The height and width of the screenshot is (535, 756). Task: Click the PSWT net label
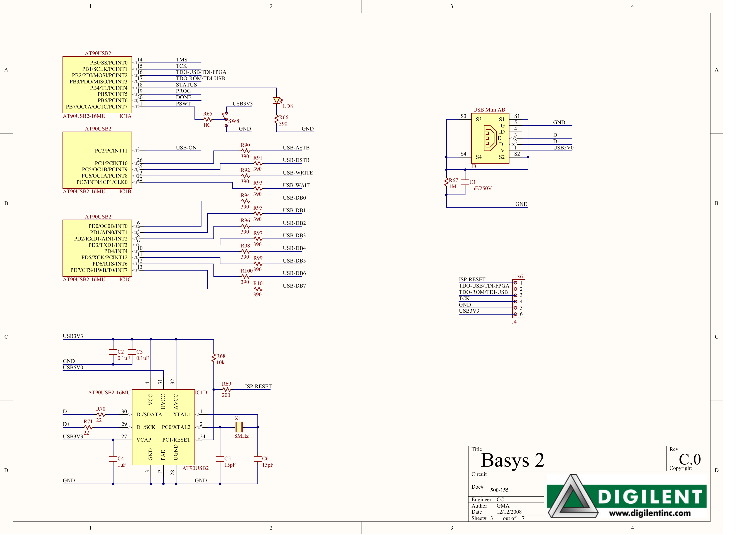183,103
